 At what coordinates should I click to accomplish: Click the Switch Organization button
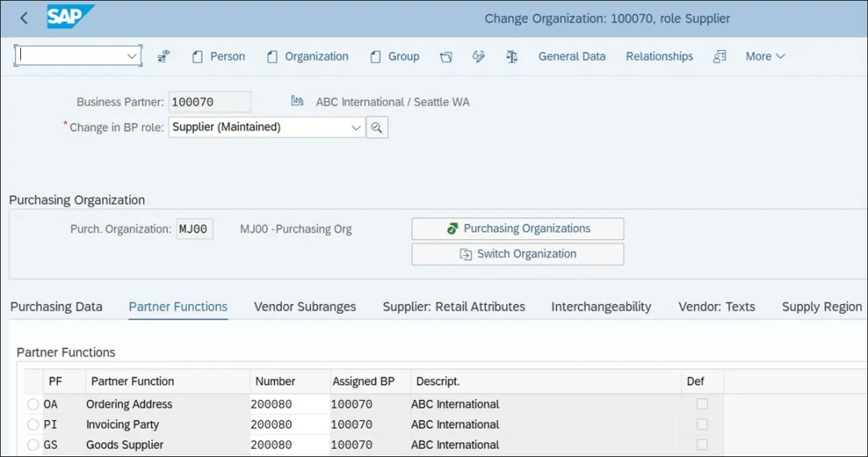(x=518, y=254)
